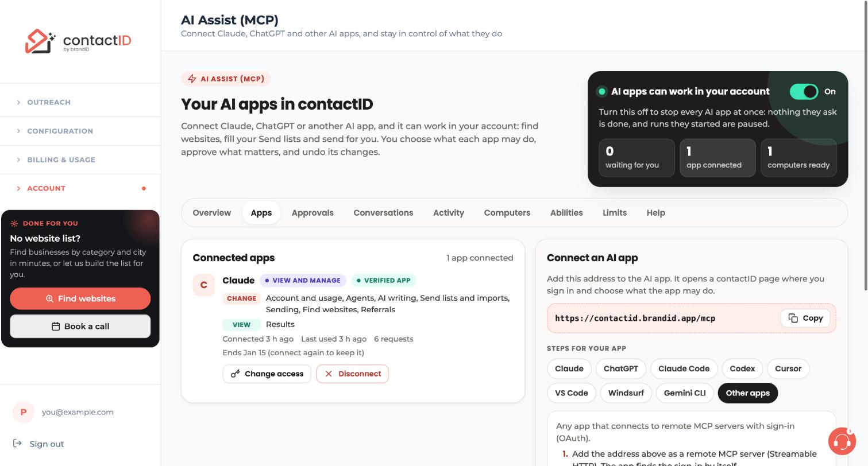Show steps for Claude app
This screenshot has width=868, height=466.
pyautogui.click(x=569, y=368)
